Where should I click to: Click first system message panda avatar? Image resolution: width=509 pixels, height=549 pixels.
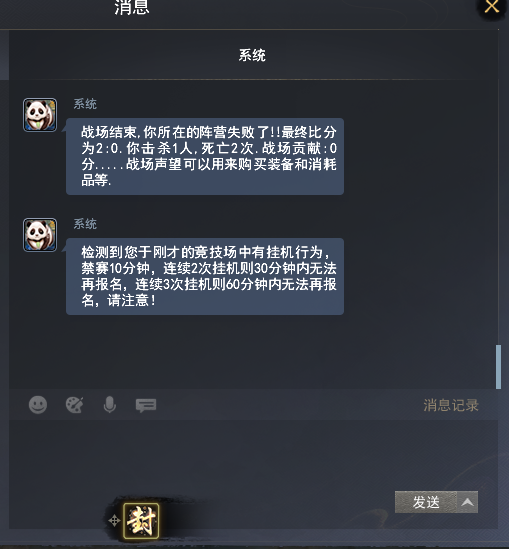pos(40,115)
